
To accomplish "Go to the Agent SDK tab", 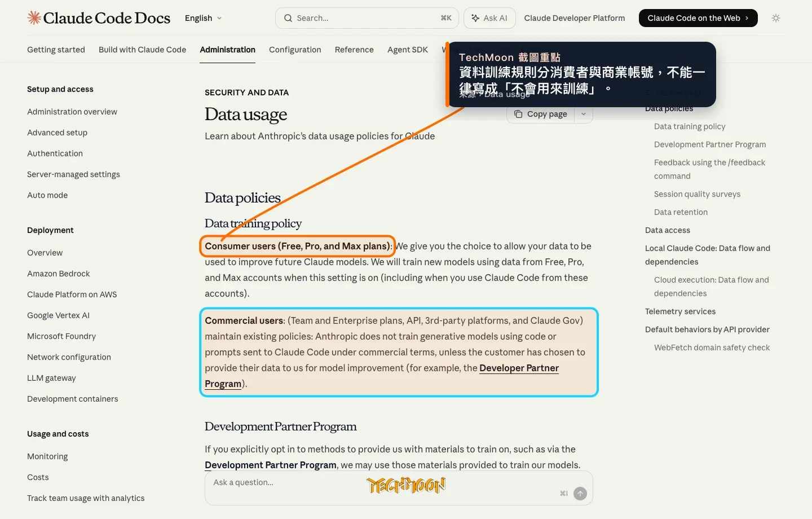I will pos(408,50).
